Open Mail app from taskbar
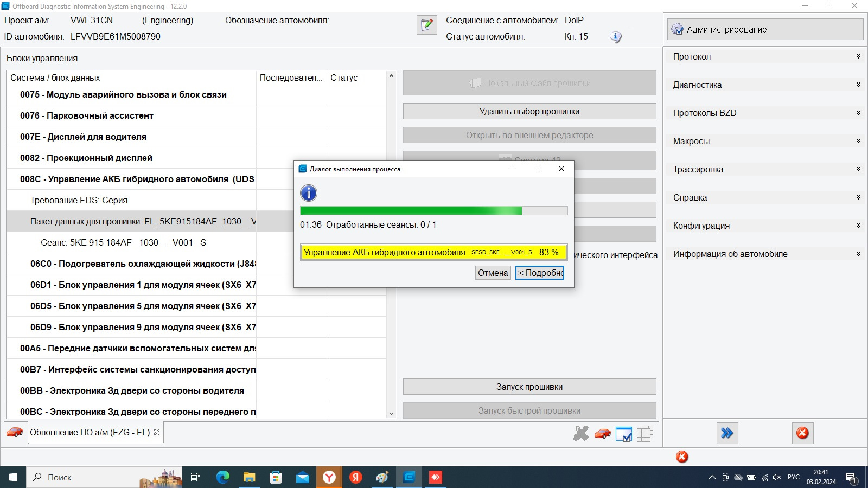The image size is (868, 488). [x=302, y=477]
